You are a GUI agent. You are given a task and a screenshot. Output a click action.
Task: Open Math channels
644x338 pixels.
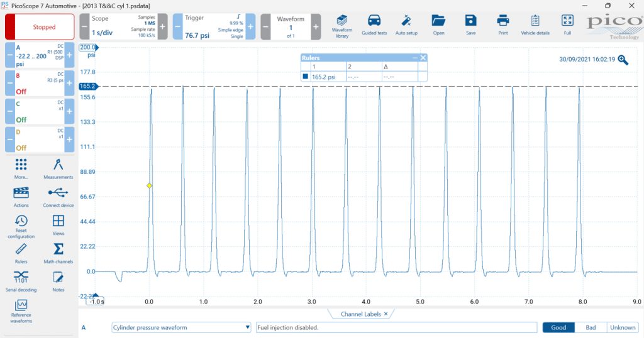(x=58, y=253)
